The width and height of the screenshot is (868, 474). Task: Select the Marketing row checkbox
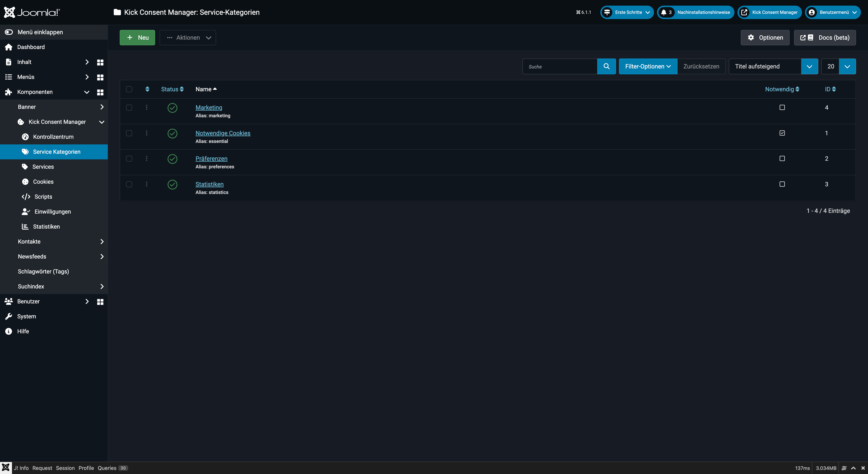coord(129,108)
